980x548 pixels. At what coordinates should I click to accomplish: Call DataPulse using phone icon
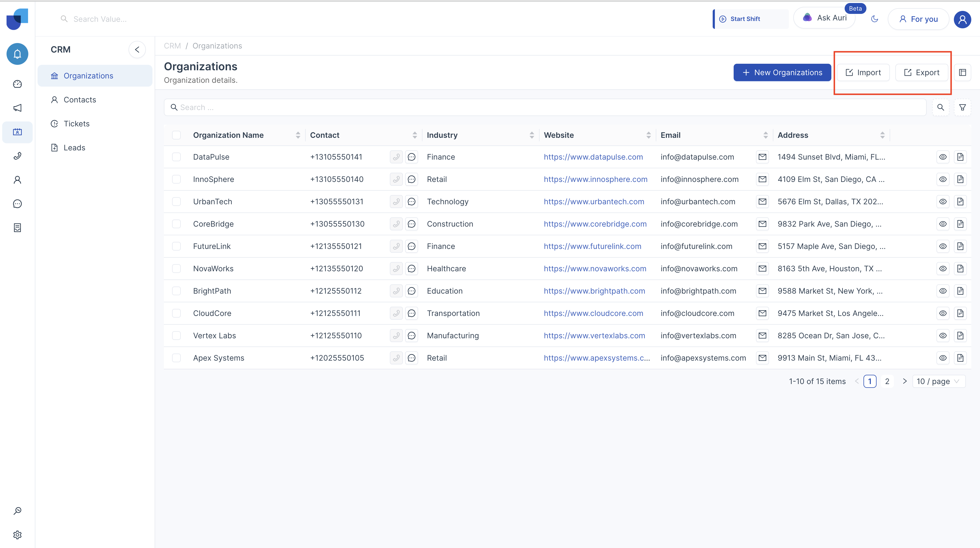tap(396, 157)
